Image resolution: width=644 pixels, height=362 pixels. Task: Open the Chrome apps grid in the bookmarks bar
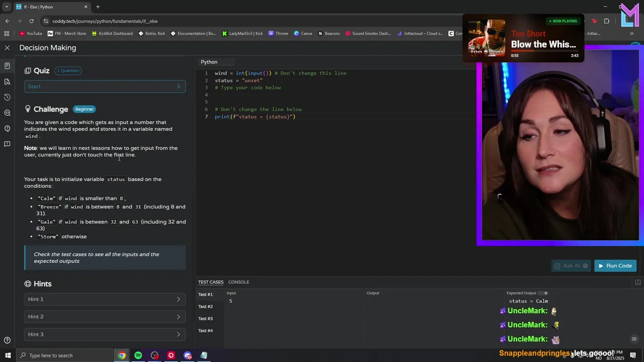[x=7, y=34]
